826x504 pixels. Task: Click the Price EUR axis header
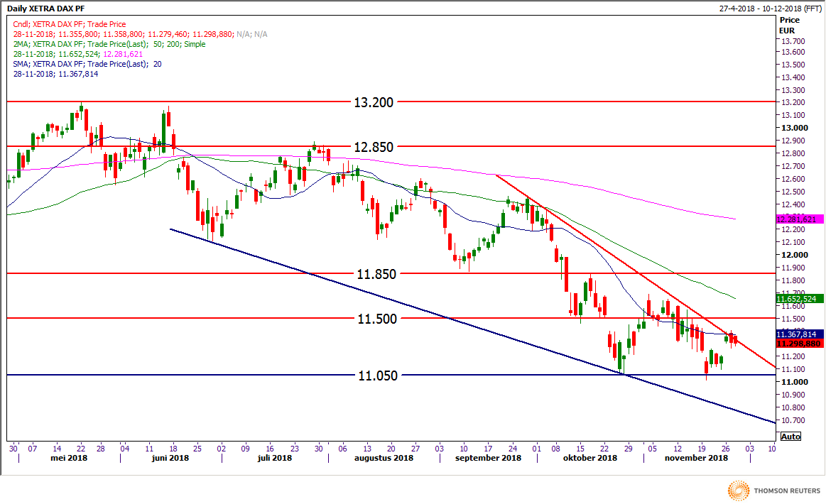tap(790, 26)
